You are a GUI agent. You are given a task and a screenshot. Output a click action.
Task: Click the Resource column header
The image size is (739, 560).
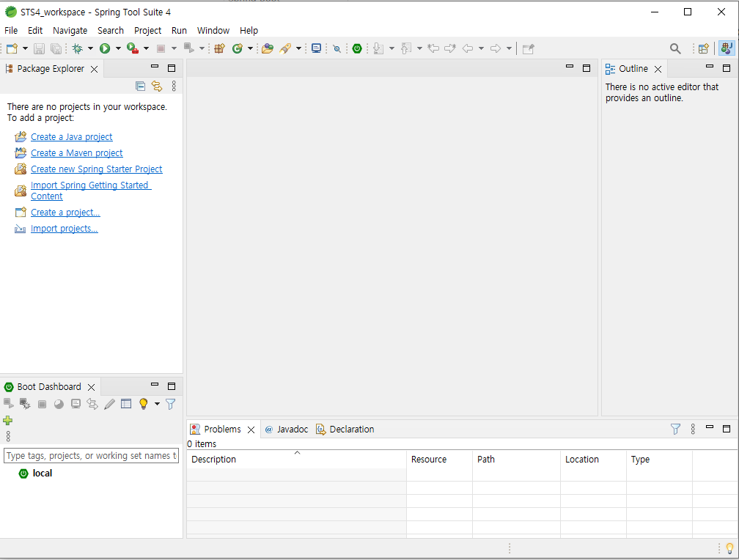pyautogui.click(x=439, y=459)
